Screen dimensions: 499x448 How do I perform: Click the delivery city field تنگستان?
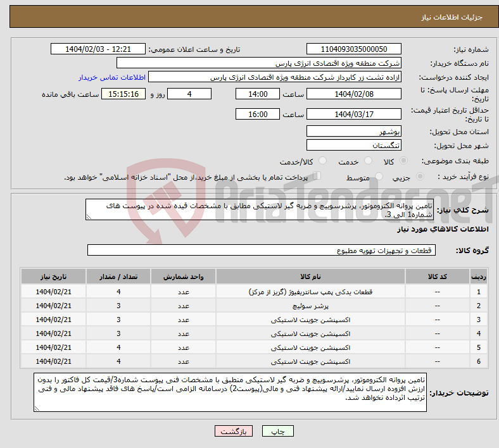353,146
